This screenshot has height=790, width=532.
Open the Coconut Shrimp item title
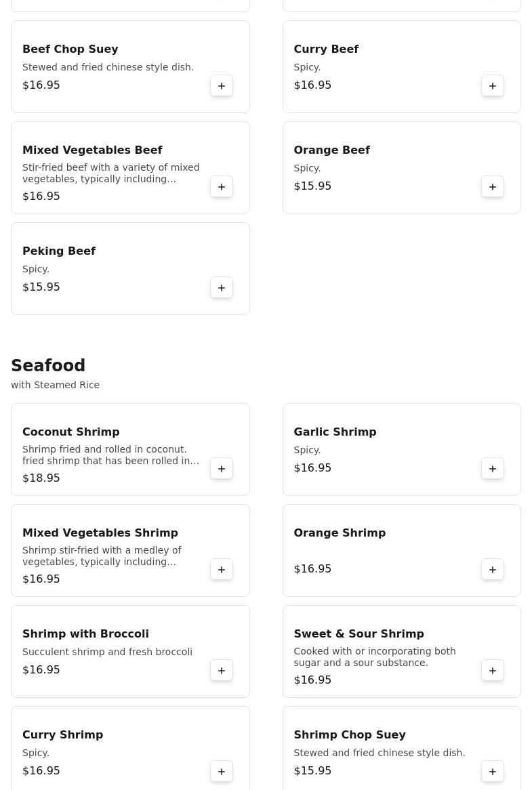70,432
